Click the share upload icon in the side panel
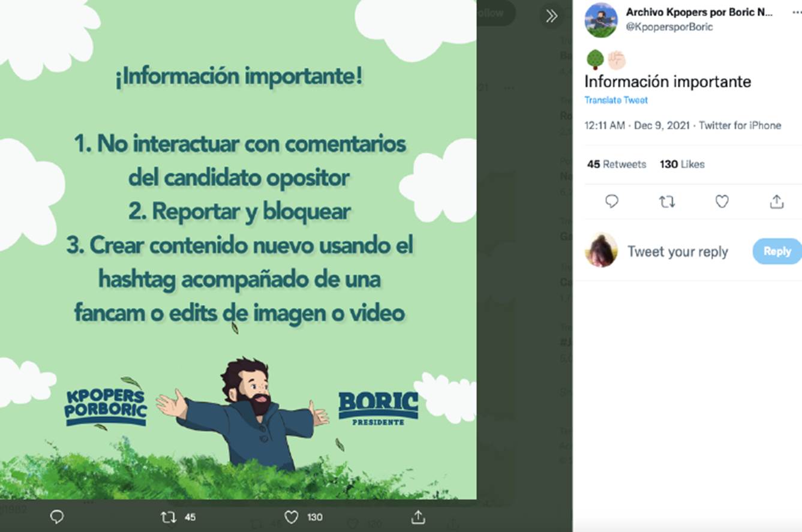 click(x=777, y=202)
